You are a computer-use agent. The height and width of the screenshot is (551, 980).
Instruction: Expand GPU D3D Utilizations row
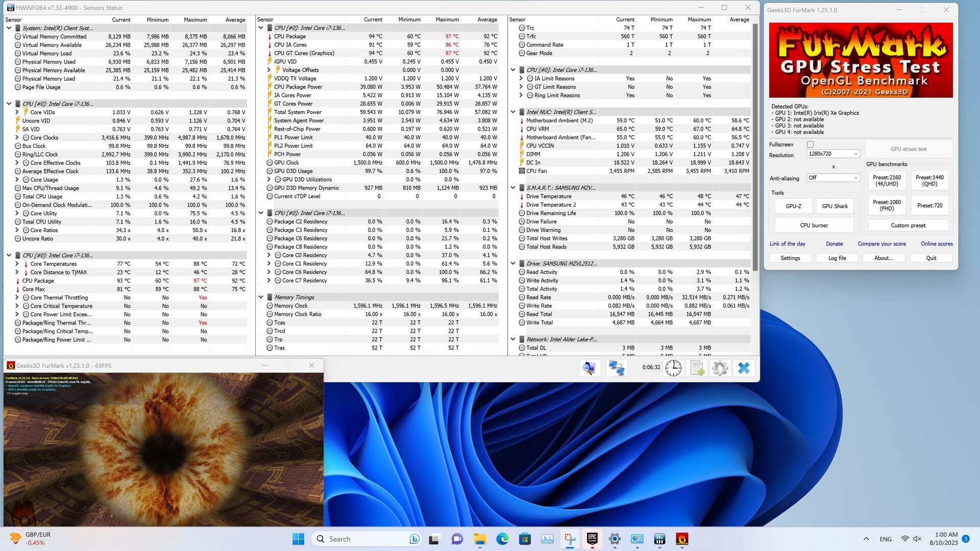pyautogui.click(x=269, y=180)
